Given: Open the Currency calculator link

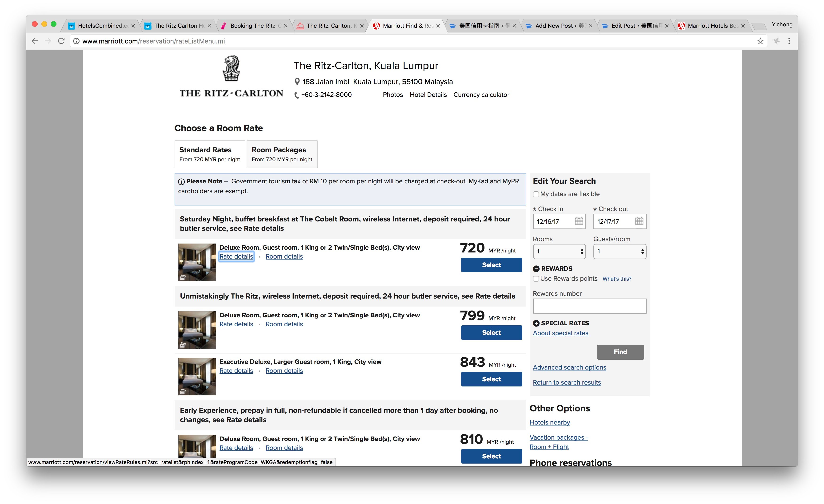Looking at the screenshot, I should point(481,95).
